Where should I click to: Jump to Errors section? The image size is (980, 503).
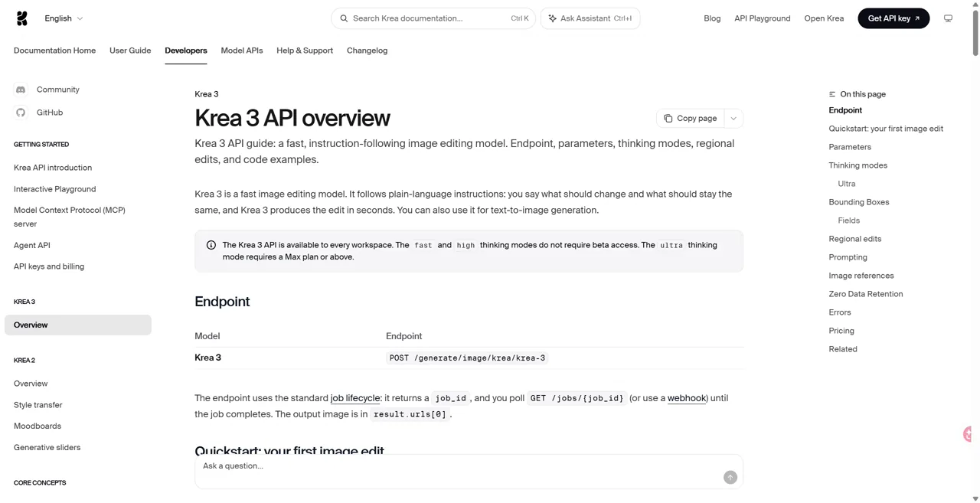[840, 312]
